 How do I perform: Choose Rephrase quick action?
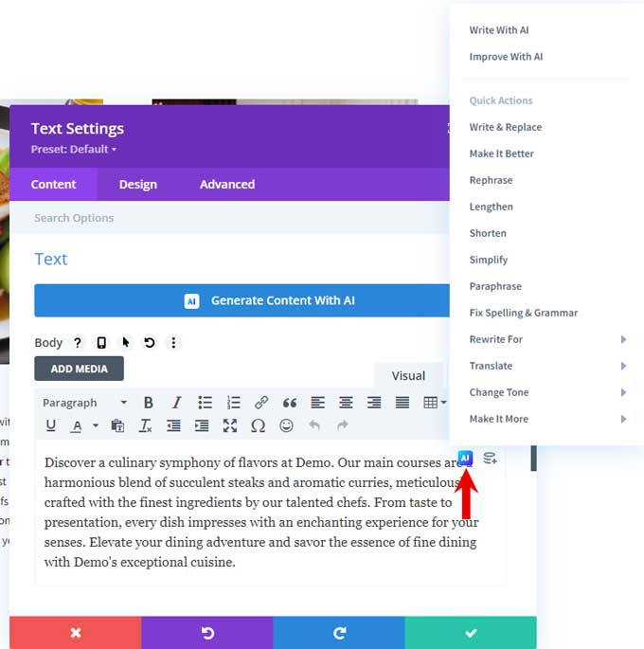coord(491,180)
